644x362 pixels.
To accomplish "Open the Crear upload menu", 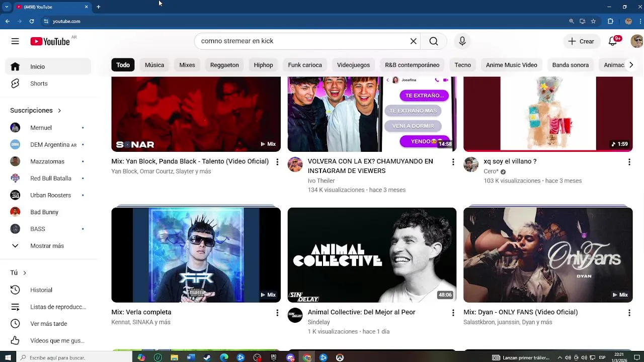I will point(581,41).
